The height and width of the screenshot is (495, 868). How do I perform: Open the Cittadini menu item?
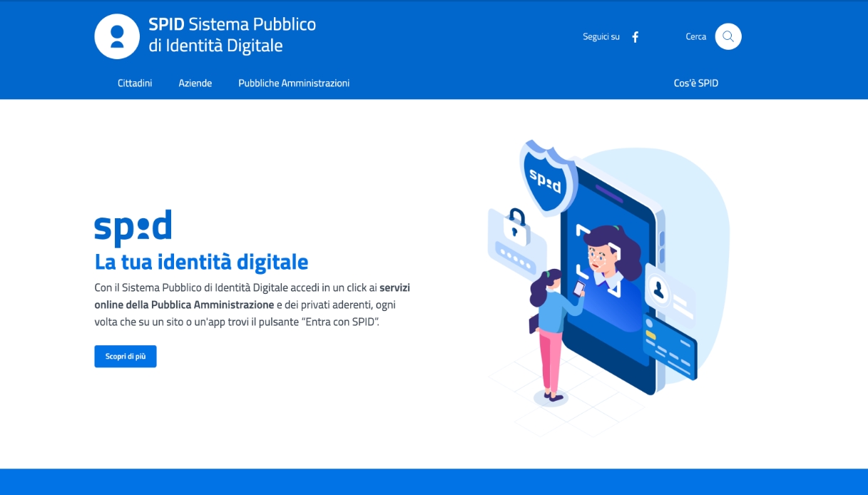135,83
